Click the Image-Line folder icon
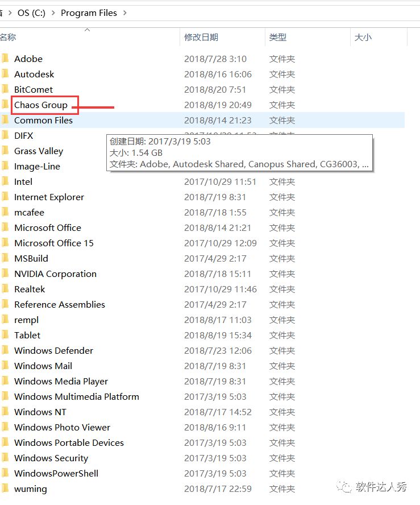420x505 pixels. [5, 166]
